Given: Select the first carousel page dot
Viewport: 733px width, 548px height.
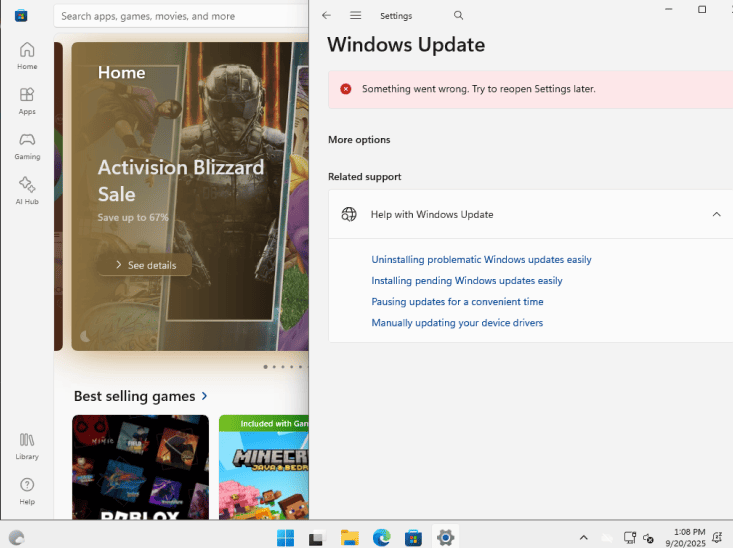Looking at the screenshot, I should click(x=266, y=367).
